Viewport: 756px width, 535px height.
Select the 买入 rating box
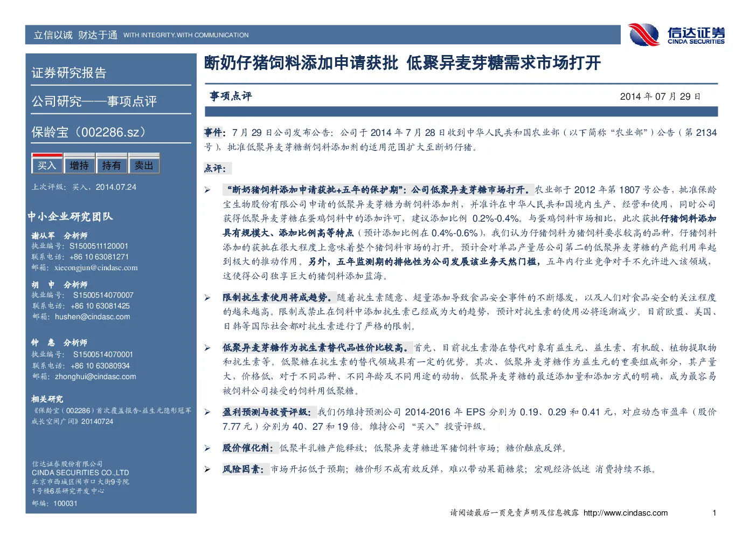[x=47, y=164]
